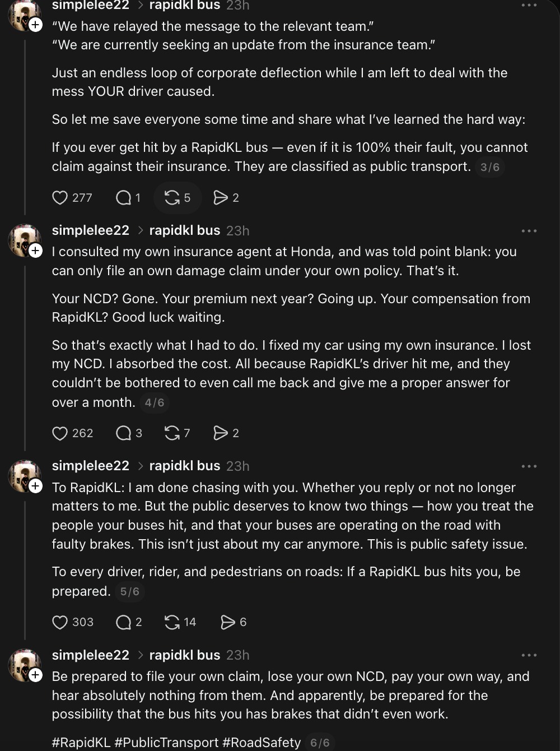Like the 5/6 post with 303 likes
This screenshot has width=560, height=751.
click(60, 622)
